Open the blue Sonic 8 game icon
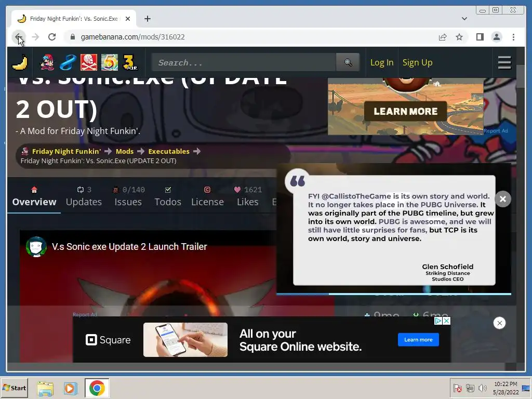The height and width of the screenshot is (399, 532). tap(68, 62)
